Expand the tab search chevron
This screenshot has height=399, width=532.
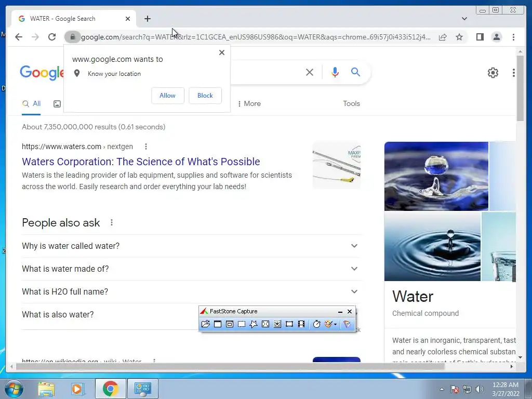[x=464, y=19]
